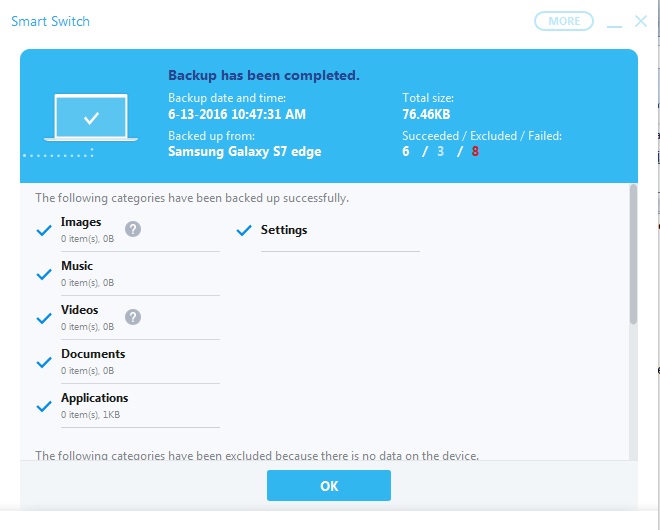Close the Smart Switch window
This screenshot has height=530, width=660.
point(641,21)
